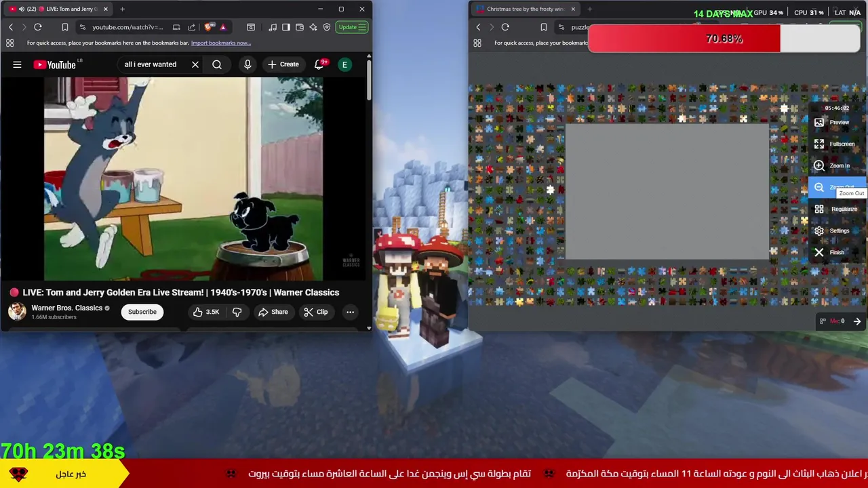This screenshot has height=488, width=868.
Task: Select Zoom Out in the puzzle menu
Action: click(x=837, y=188)
